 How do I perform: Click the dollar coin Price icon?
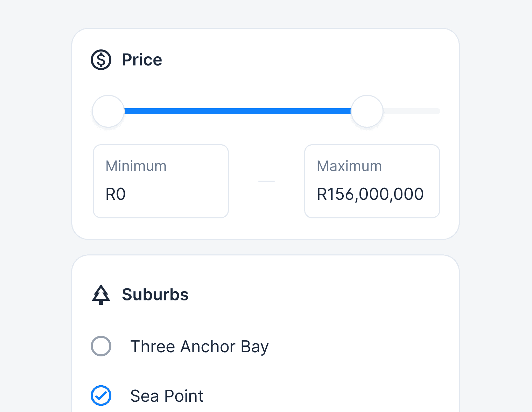(101, 60)
